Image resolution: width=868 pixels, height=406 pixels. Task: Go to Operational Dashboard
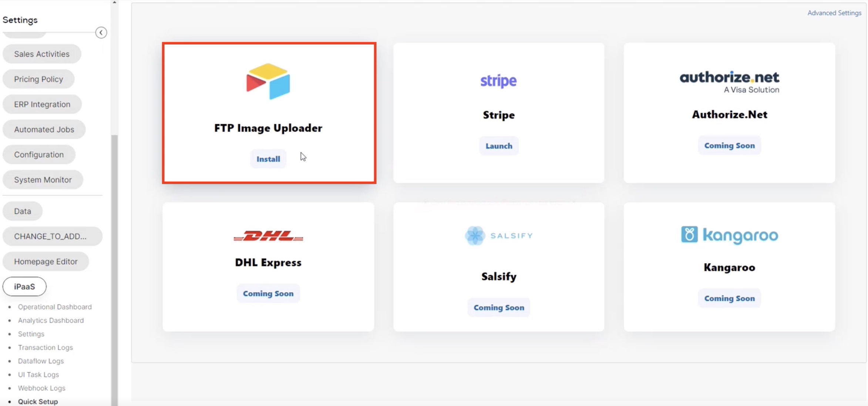point(55,307)
